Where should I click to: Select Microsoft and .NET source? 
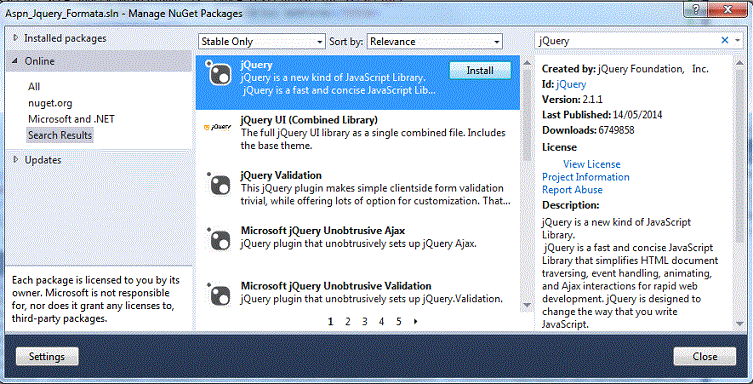point(71,119)
